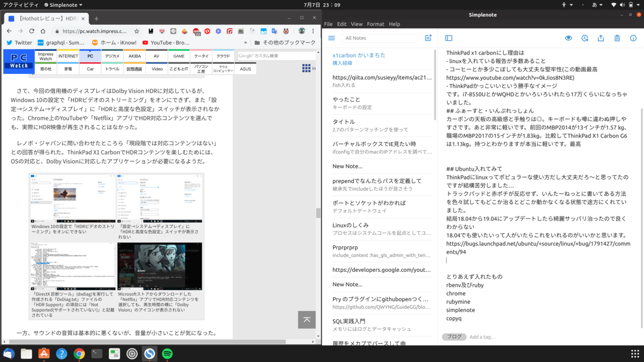Open the Simplenote hamburger menu icon
The height and width of the screenshot is (362, 644).
click(331, 38)
